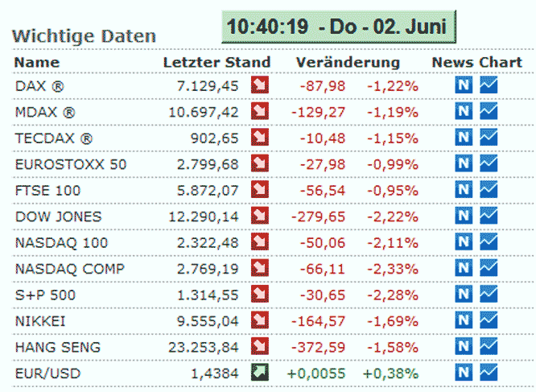
Task: Click the green up-arrow for EUR/USD
Action: [x=259, y=373]
